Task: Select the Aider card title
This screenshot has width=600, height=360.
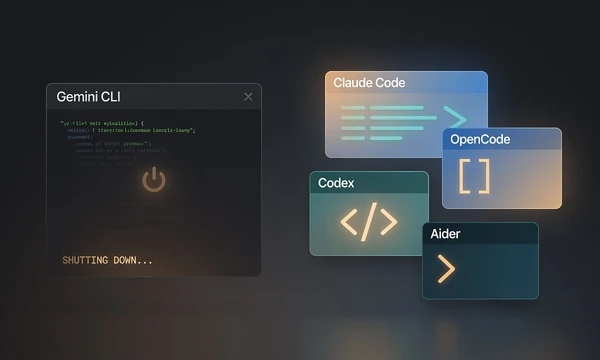Action: point(445,234)
